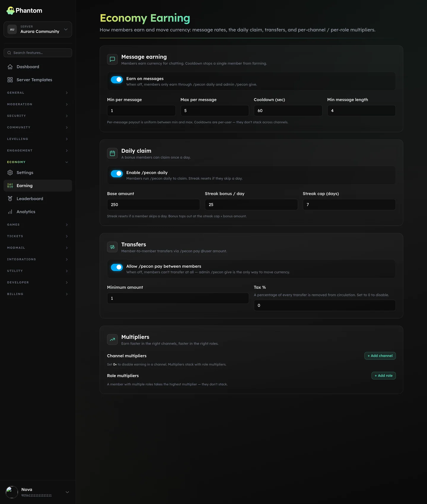This screenshot has width=427, height=504.
Task: Expand the General sidebar section
Action: pos(38,93)
